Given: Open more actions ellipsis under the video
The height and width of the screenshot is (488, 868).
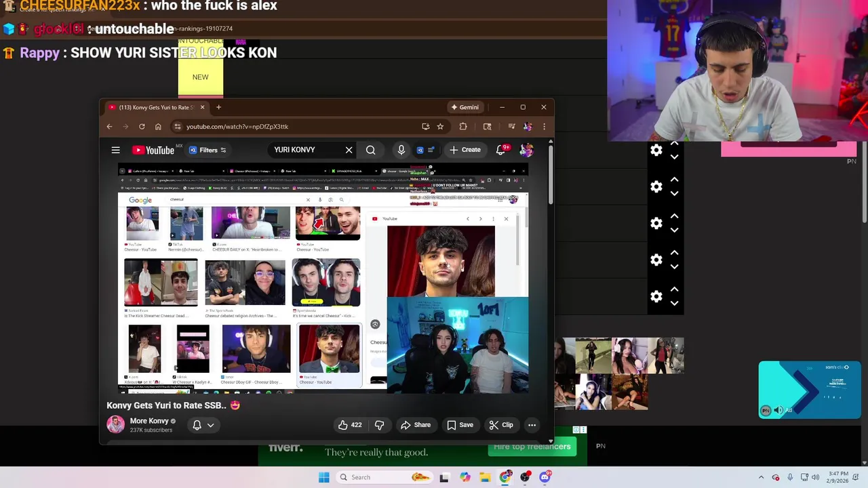Looking at the screenshot, I should point(532,425).
